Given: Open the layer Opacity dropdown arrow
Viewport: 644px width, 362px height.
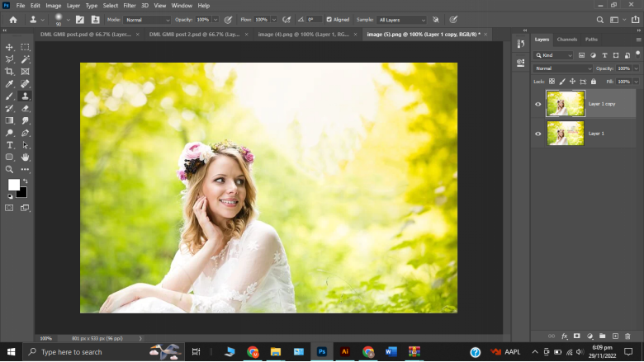Looking at the screenshot, I should click(637, 68).
